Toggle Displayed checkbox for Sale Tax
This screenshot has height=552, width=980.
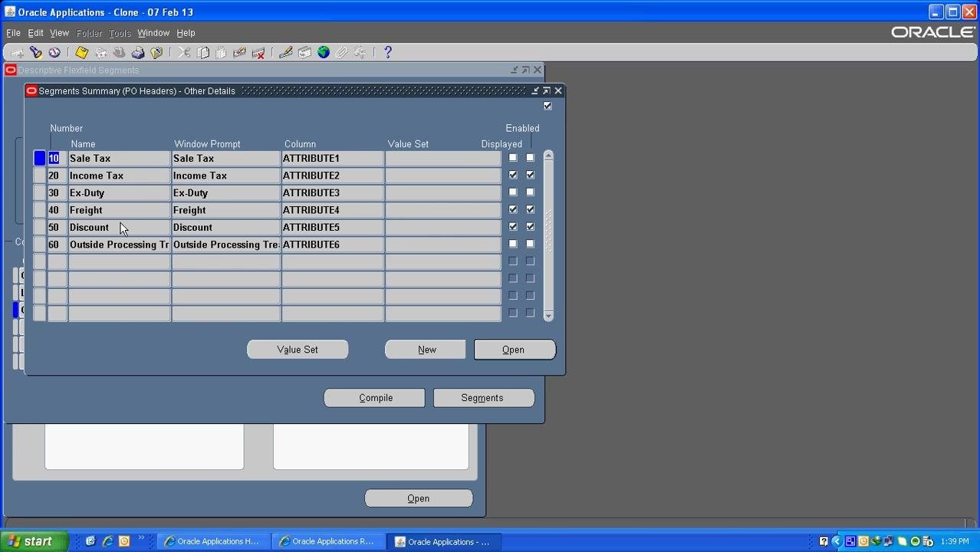coord(513,158)
